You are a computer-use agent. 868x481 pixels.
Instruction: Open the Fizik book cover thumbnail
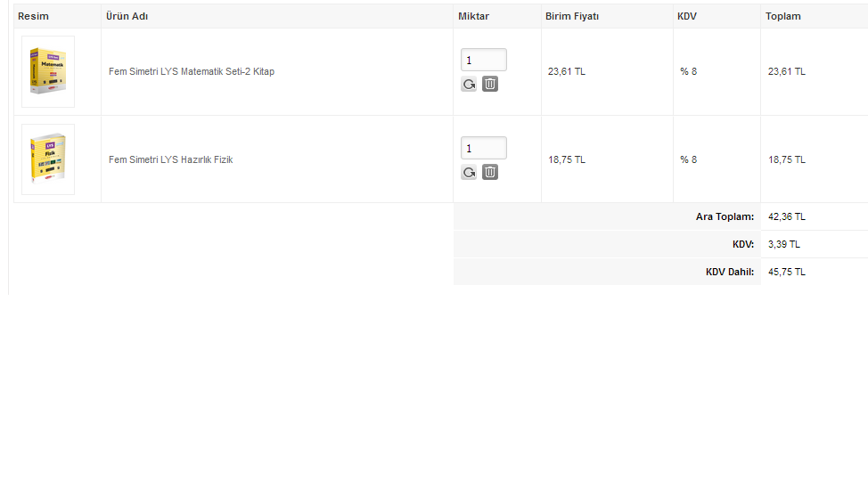pyautogui.click(x=48, y=159)
